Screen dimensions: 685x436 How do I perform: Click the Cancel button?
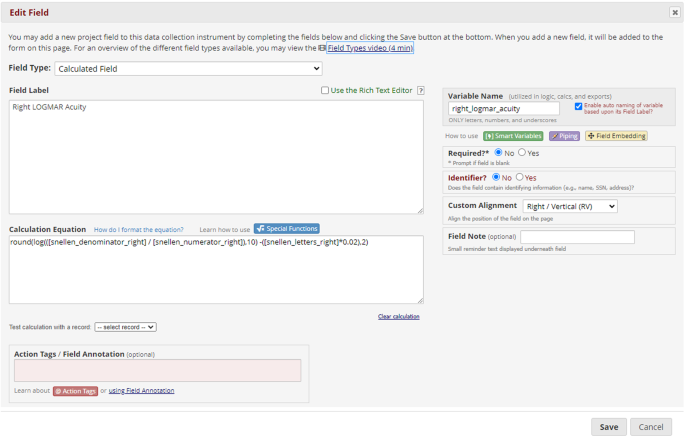[x=651, y=427]
